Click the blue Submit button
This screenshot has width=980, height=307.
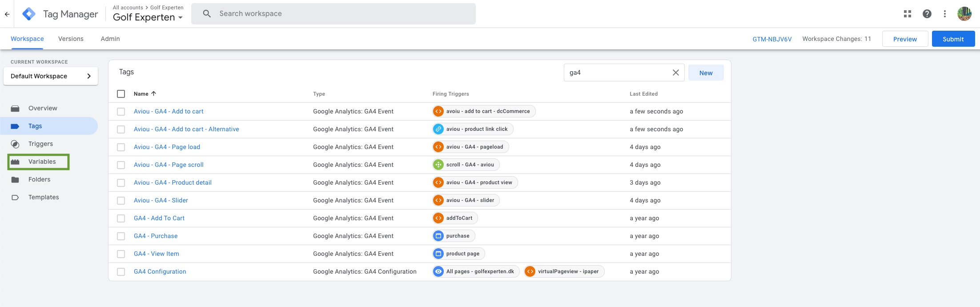click(x=953, y=39)
